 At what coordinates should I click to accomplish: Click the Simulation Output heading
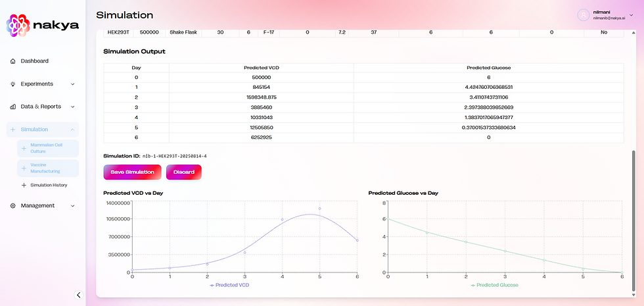point(134,52)
